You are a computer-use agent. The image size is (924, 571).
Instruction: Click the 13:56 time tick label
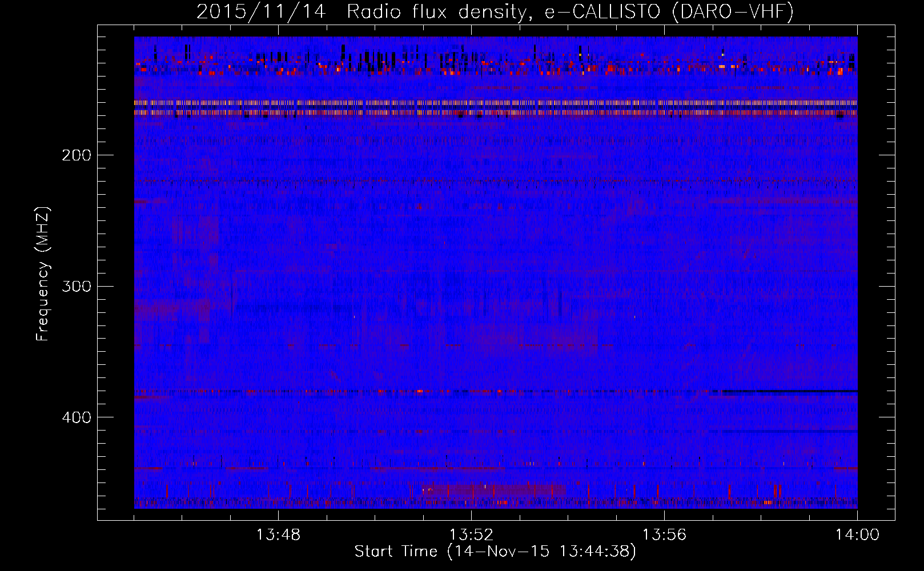664,535
